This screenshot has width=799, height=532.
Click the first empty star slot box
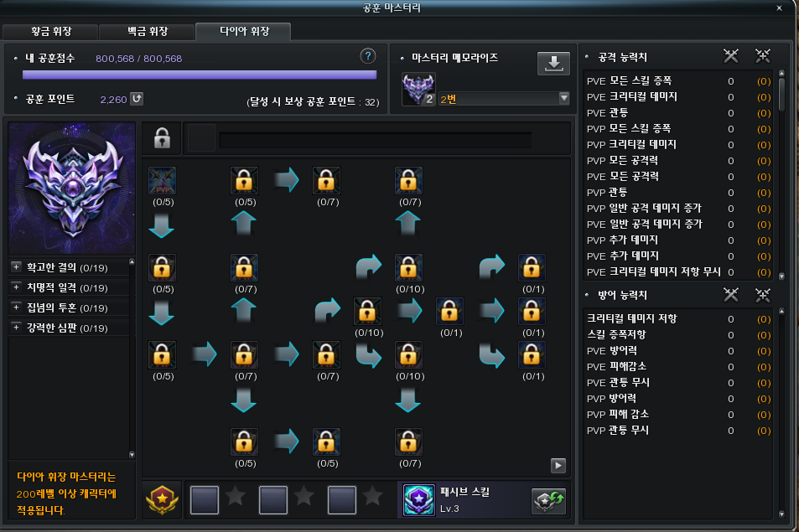pos(205,499)
